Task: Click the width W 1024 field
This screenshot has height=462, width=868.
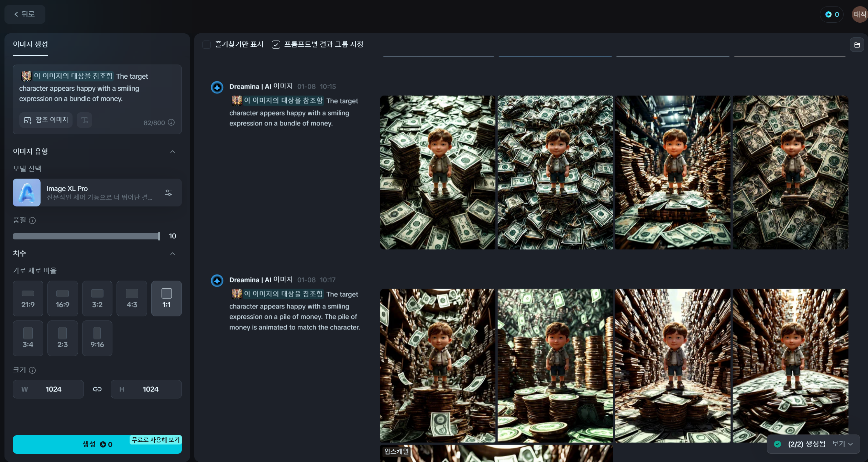Action: (48, 389)
